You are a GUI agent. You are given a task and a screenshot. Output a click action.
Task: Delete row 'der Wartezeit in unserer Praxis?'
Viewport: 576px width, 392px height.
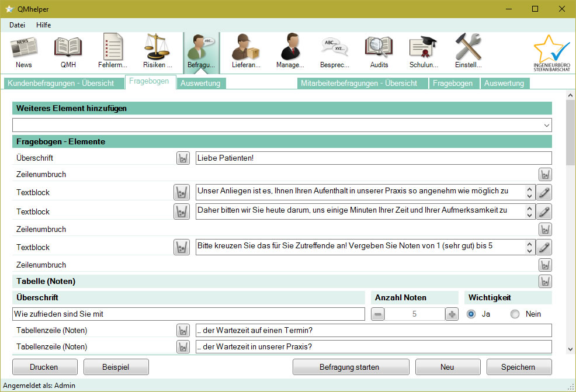[183, 346]
